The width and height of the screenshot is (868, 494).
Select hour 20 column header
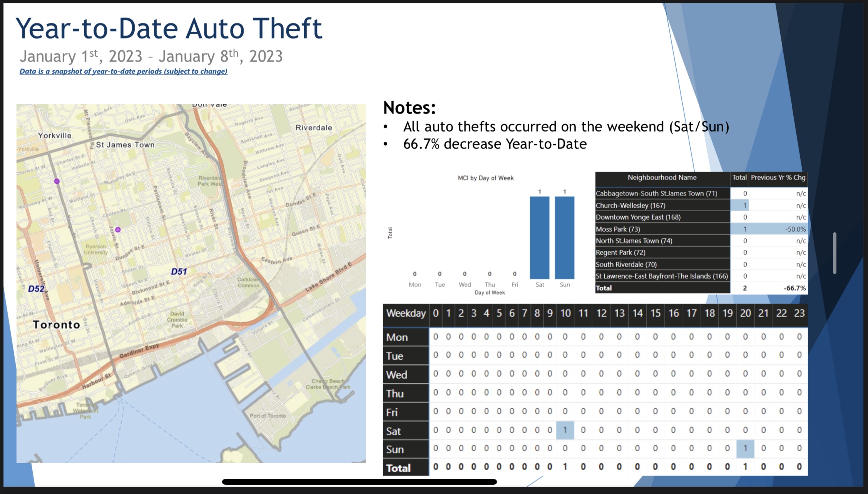(745, 313)
